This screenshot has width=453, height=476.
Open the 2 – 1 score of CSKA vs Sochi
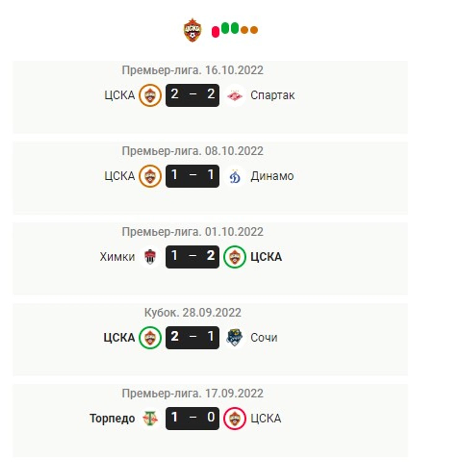(x=192, y=338)
